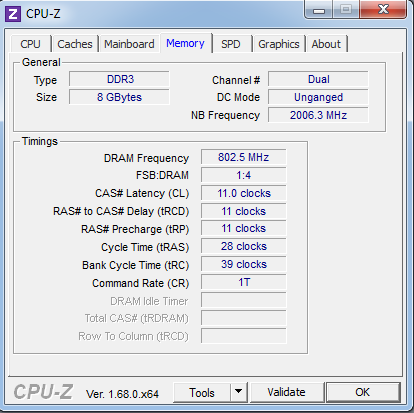The image size is (414, 413).
Task: Open the Graphics tab
Action: click(279, 44)
